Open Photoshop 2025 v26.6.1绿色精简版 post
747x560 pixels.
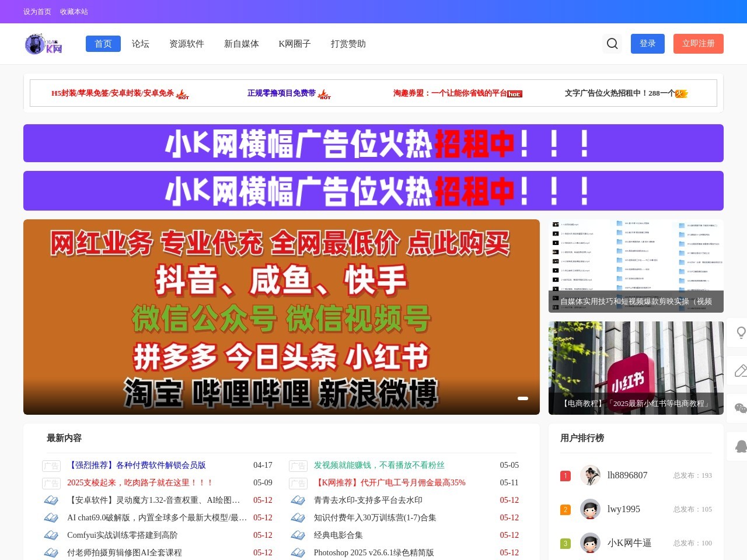click(x=374, y=553)
